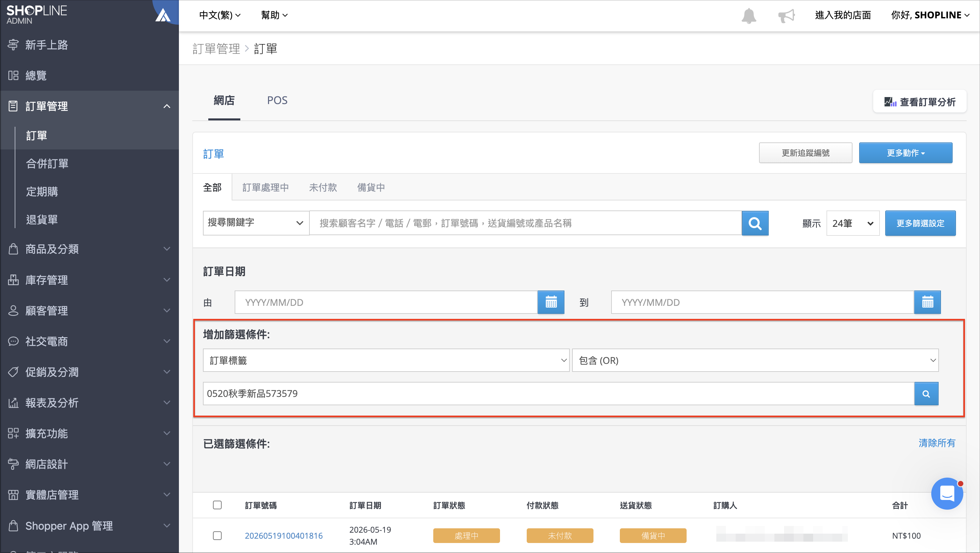
Task: Switch to the POS tab
Action: [x=277, y=100]
